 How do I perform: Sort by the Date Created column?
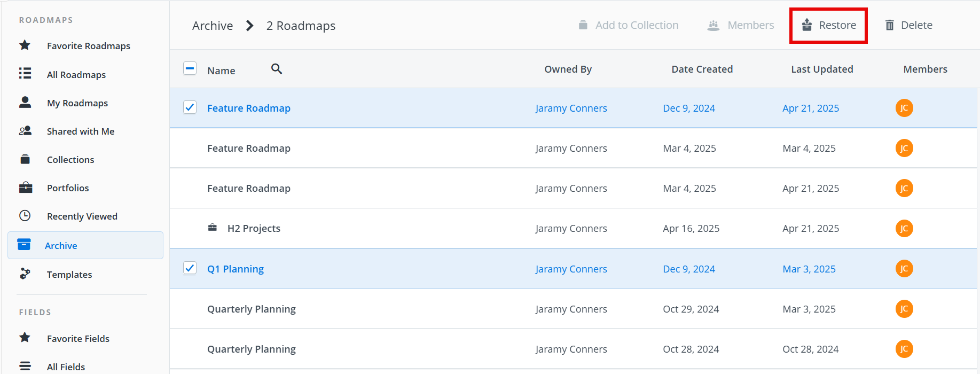click(702, 69)
